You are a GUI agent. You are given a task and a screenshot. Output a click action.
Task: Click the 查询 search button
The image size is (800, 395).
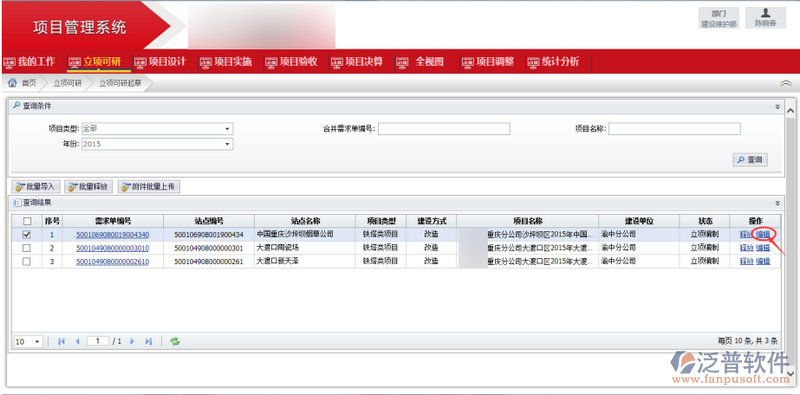[x=750, y=160]
